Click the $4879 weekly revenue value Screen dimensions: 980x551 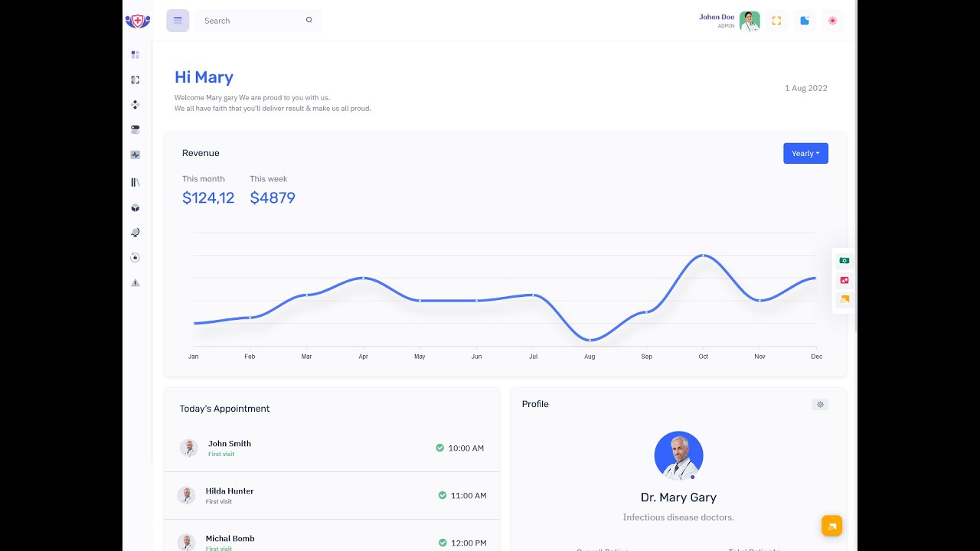coord(273,197)
